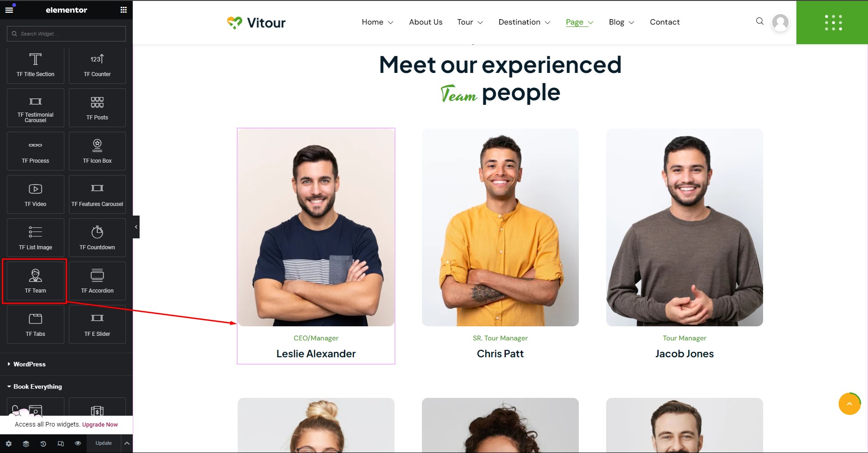Select the TF Team widget

pyautogui.click(x=36, y=281)
